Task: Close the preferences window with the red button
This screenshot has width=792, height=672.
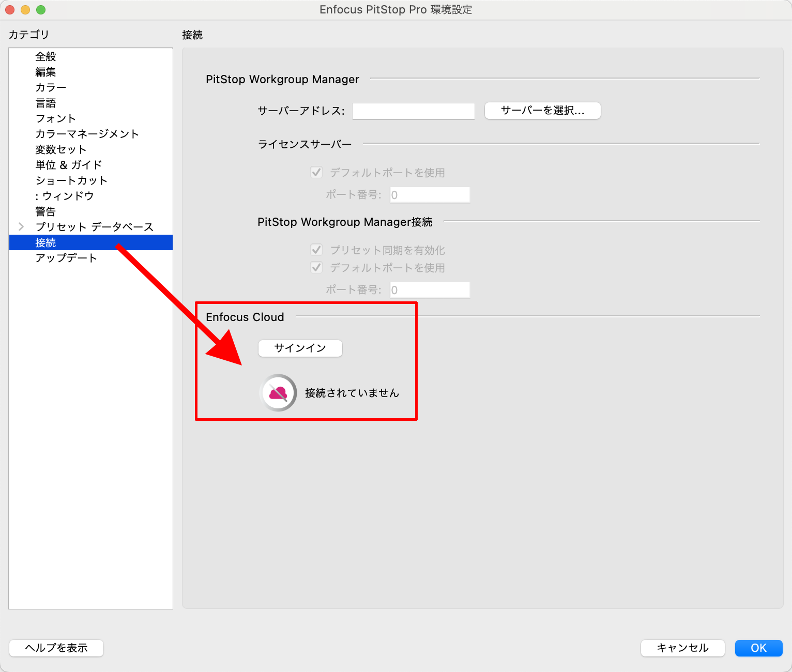Action: (x=10, y=10)
